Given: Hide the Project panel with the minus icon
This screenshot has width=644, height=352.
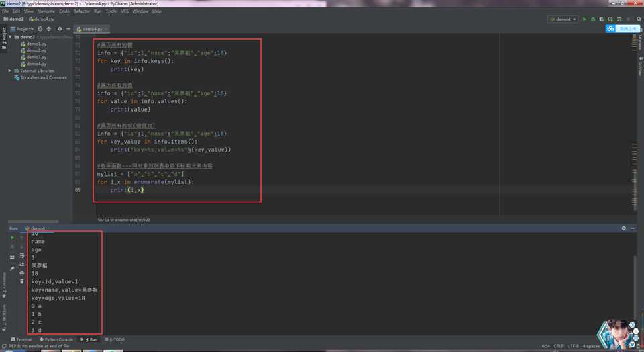Looking at the screenshot, I should (x=68, y=29).
